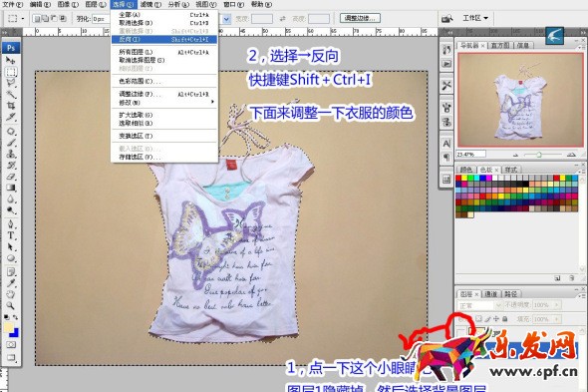Image resolution: width=588 pixels, height=392 pixels.
Task: Choose add-to-selection mode in options bar
Action: [x=46, y=18]
